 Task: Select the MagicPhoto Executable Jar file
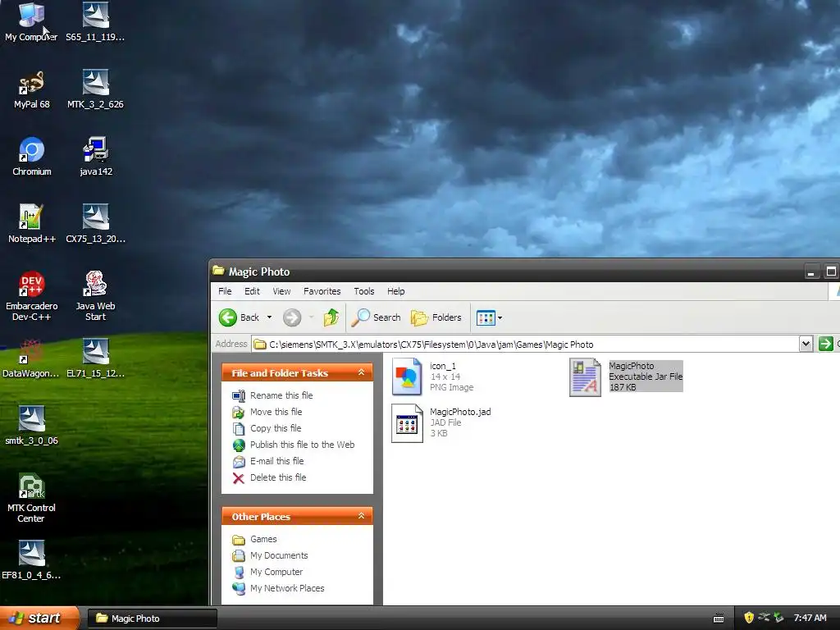click(x=626, y=376)
